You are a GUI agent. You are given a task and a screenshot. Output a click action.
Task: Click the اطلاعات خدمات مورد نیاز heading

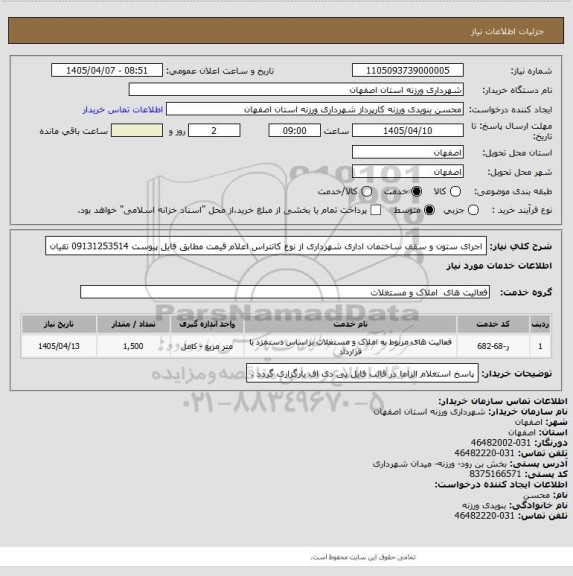[499, 266]
